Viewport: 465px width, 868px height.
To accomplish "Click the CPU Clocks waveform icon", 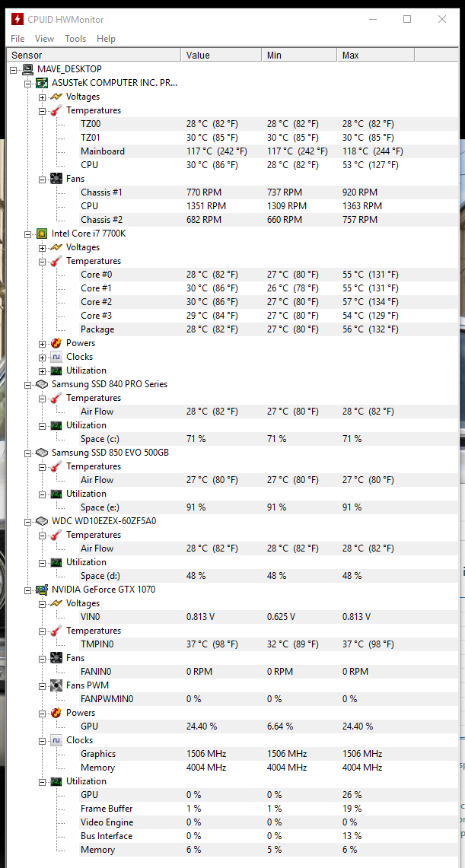I will pyautogui.click(x=56, y=357).
